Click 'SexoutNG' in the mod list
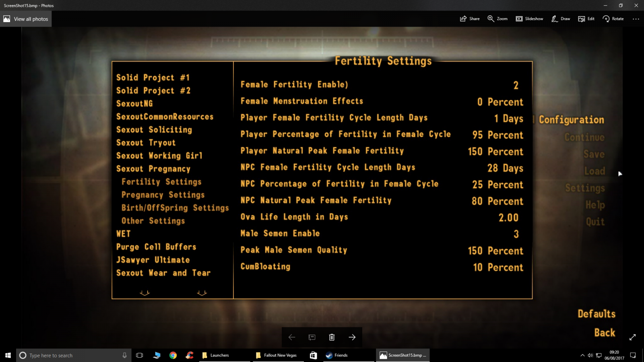This screenshot has height=362, width=644. tap(134, 104)
